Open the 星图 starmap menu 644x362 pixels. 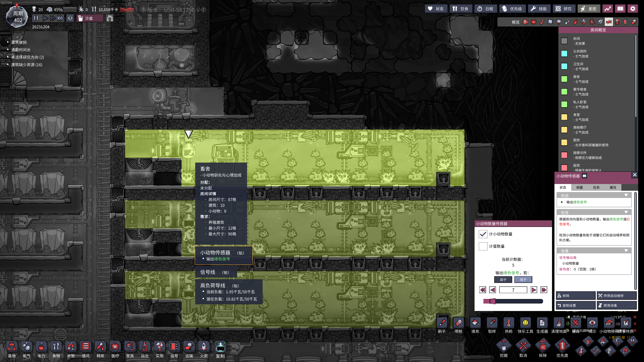(589, 9)
